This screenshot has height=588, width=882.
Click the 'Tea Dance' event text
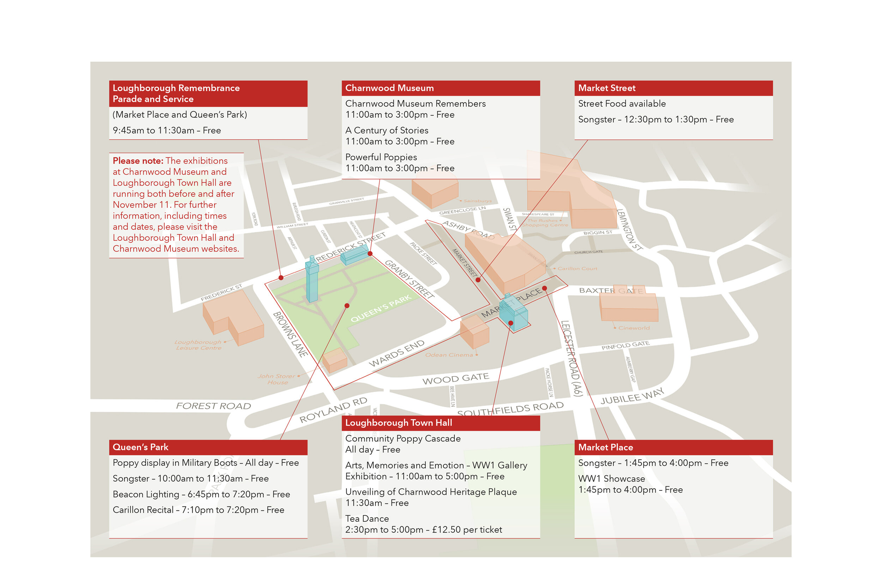tap(367, 519)
